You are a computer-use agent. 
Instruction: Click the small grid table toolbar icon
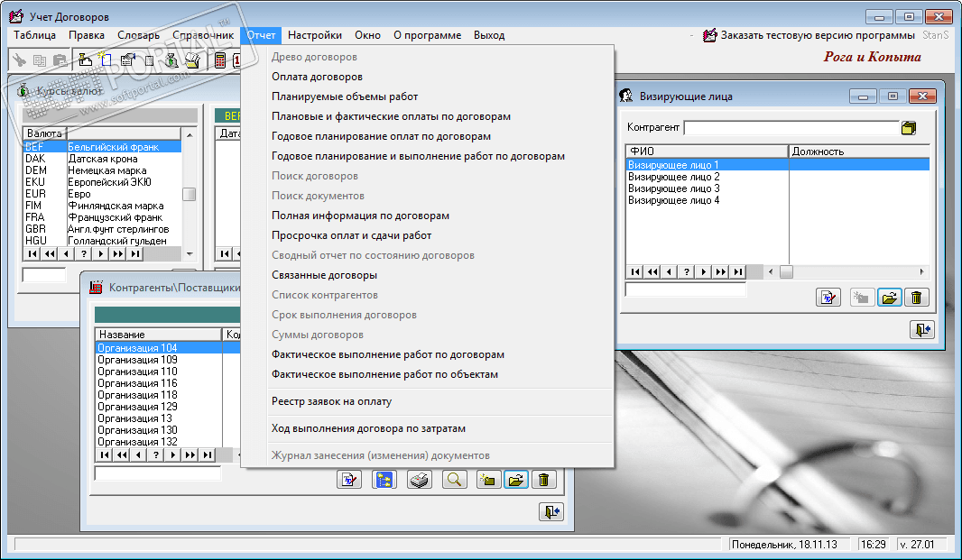(x=149, y=60)
